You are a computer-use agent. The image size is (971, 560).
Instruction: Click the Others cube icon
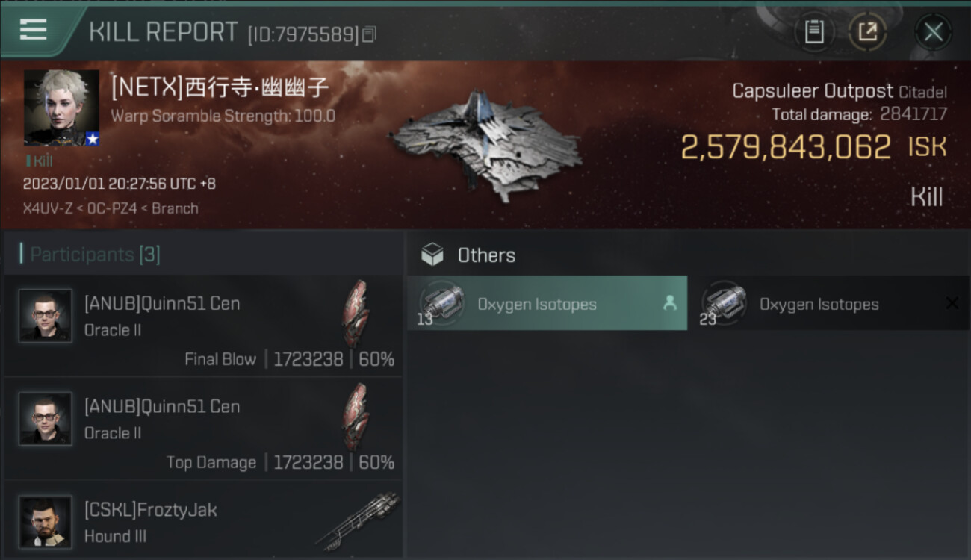click(432, 255)
